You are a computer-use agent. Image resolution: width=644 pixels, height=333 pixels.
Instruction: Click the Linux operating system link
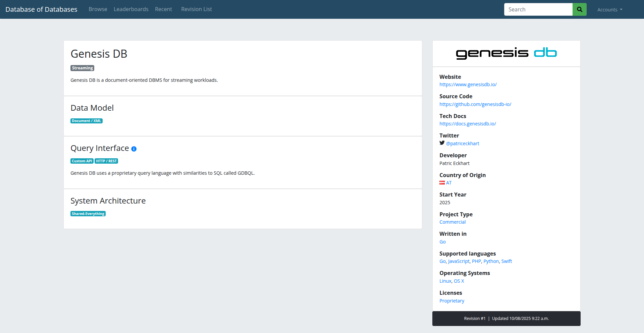tap(445, 281)
